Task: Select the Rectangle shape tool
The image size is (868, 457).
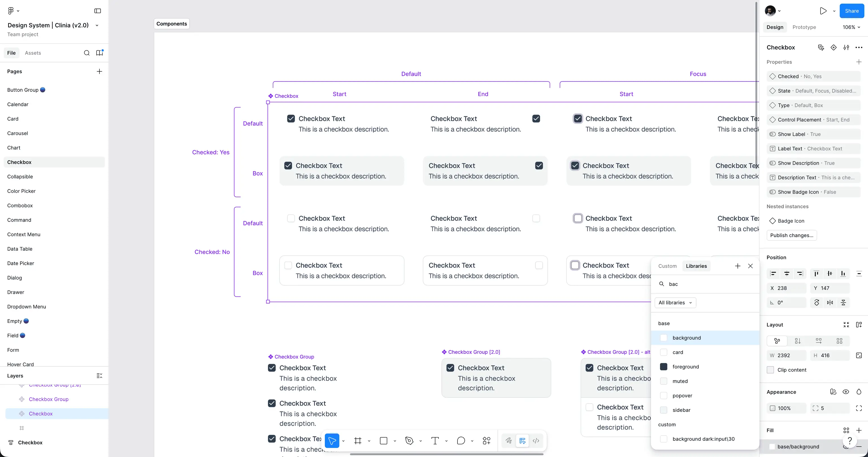Action: click(383, 441)
